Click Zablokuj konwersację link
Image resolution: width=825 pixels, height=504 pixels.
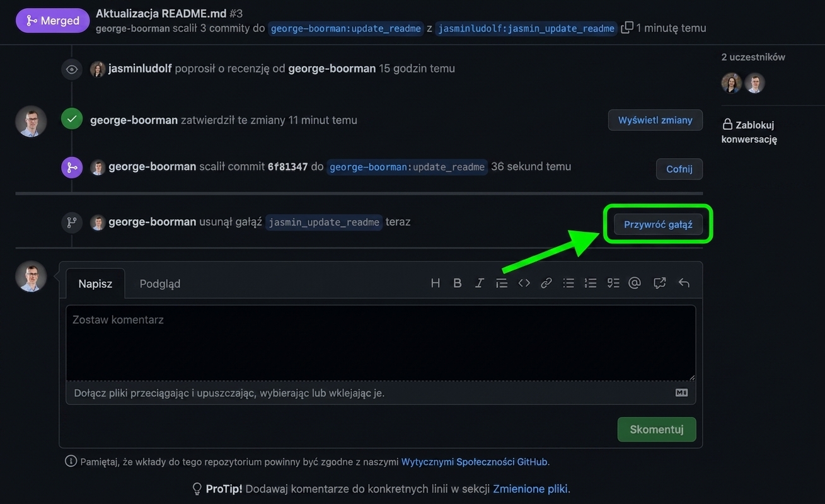pos(749,132)
